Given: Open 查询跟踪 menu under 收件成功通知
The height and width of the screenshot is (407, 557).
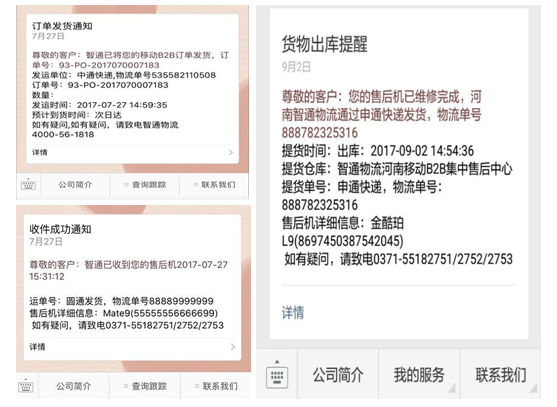Looking at the screenshot, I should pos(145,386).
